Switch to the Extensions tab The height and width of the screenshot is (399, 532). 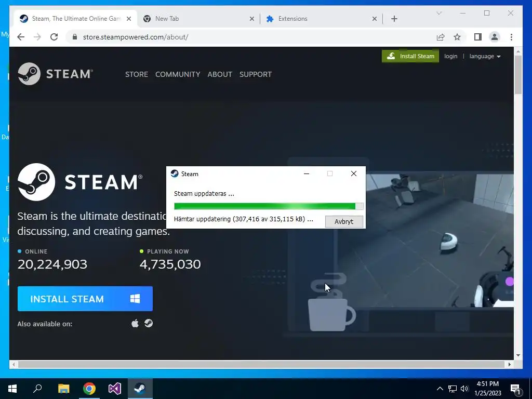321,19
